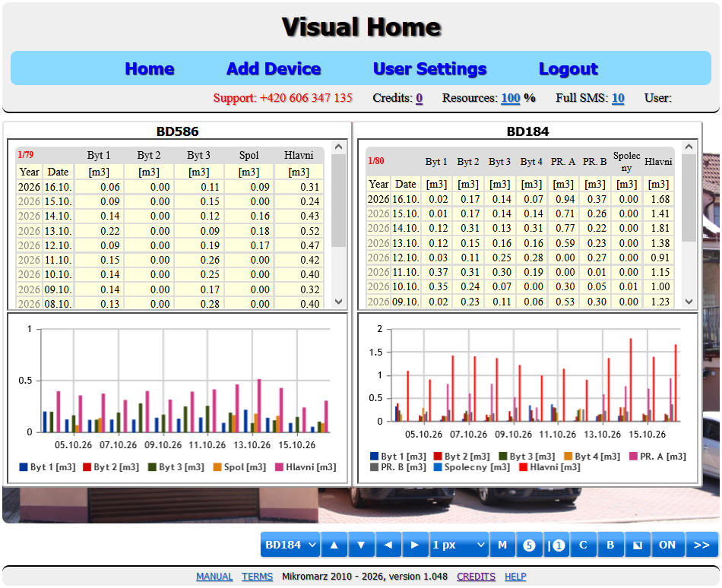Click BD586 table scrollbar down arrow
Screen dimensions: 722x588
tap(338, 302)
